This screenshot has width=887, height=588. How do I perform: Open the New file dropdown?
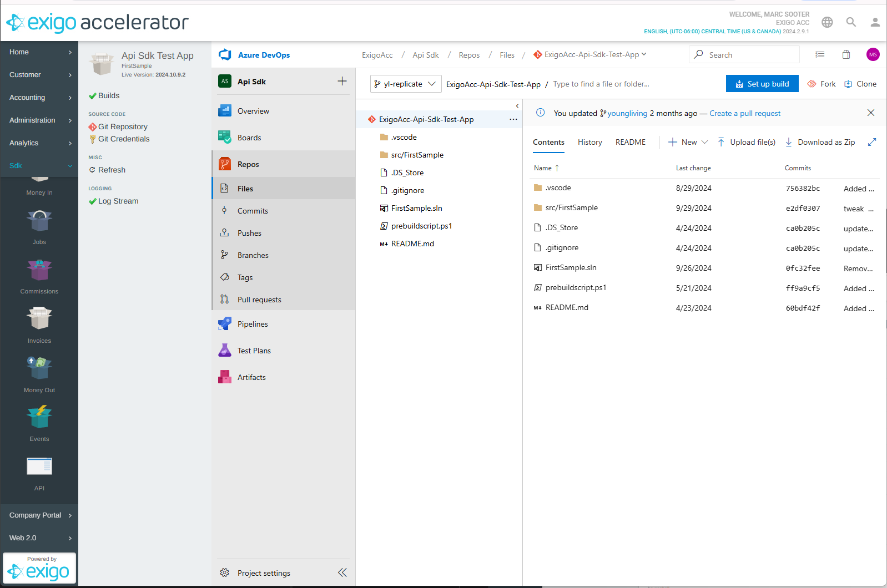coord(688,142)
